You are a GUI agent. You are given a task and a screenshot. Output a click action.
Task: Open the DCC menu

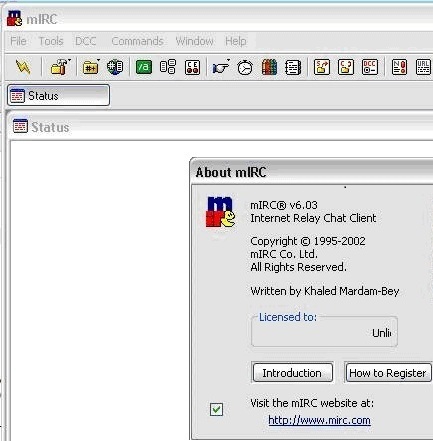(x=86, y=41)
